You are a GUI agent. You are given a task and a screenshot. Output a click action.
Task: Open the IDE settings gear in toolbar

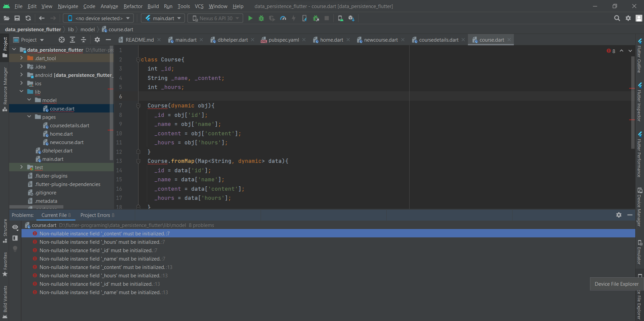(x=628, y=18)
